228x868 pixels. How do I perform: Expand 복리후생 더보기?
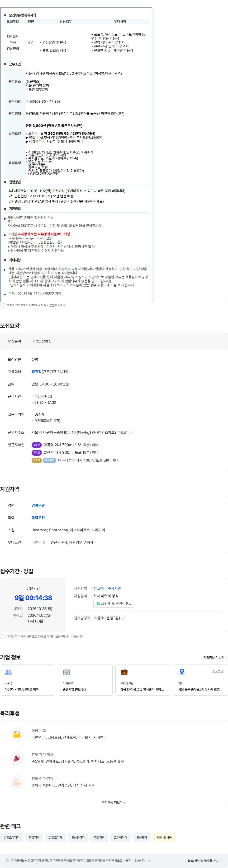point(114,803)
